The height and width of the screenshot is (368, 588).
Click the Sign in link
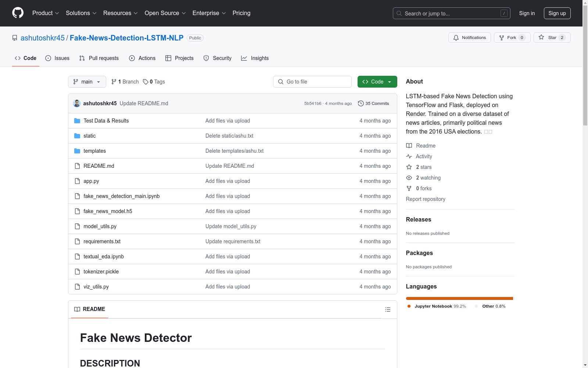[x=527, y=13]
